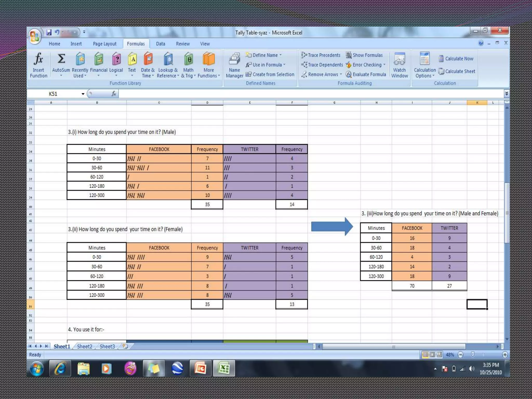
Task: Click the Insert Function fx icon
Action: [x=38, y=59]
